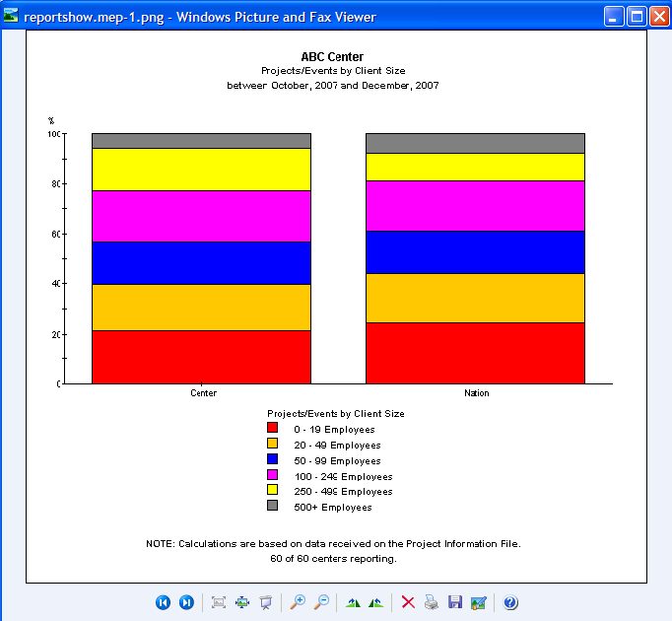
Task: Click the red segment of the Center bar
Action: pos(201,357)
